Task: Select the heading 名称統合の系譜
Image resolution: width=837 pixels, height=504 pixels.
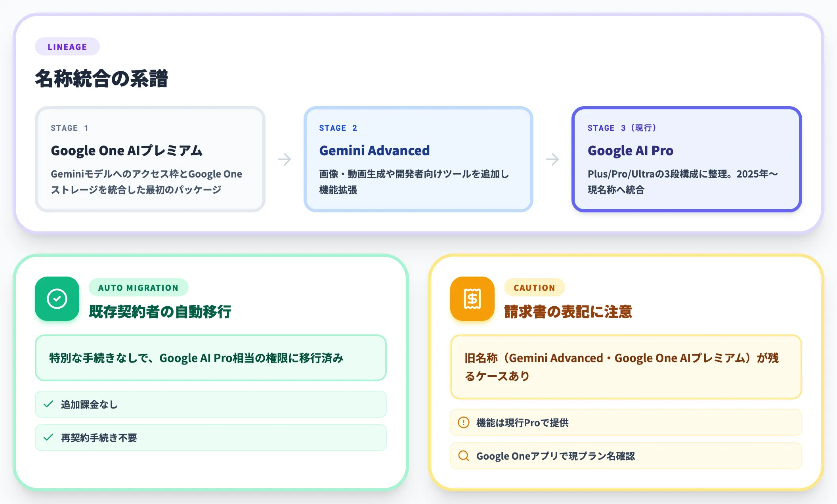Action: tap(101, 78)
